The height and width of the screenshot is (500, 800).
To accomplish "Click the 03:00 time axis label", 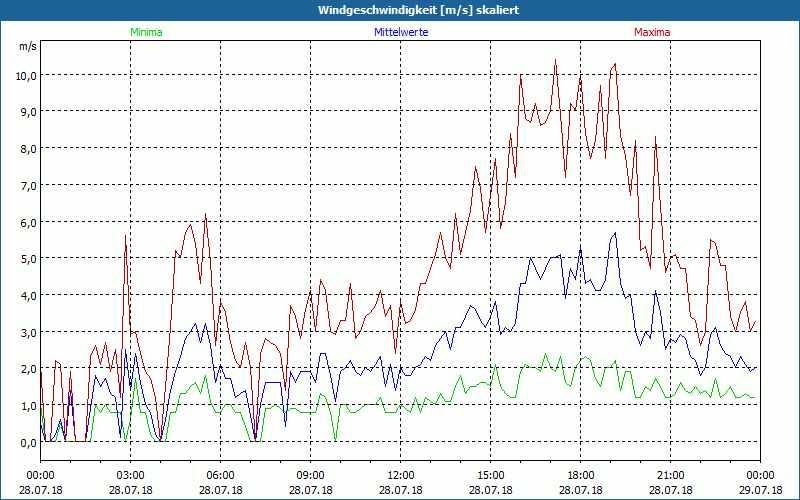I will [x=131, y=476].
